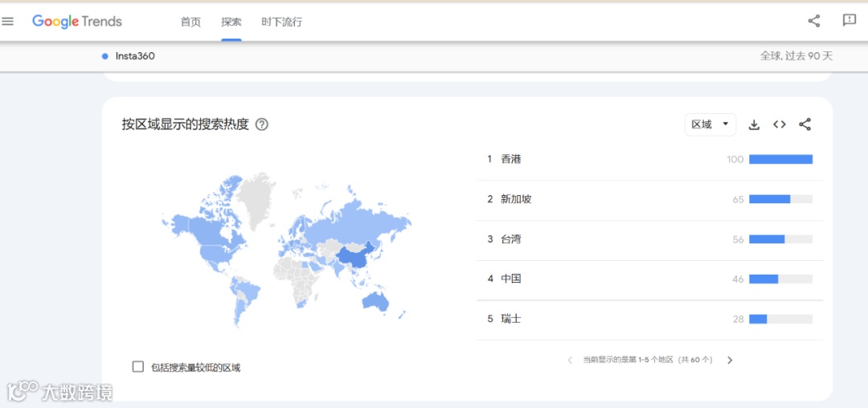Open help for 按区域显示的搜索热度
Screen dimensions: 868x408
(x=262, y=124)
